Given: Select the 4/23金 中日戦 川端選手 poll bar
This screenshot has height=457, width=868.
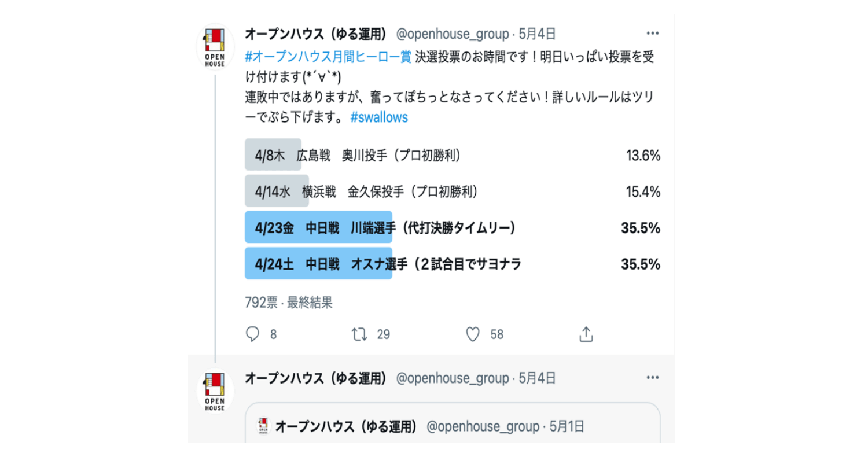Looking at the screenshot, I should (x=453, y=228).
